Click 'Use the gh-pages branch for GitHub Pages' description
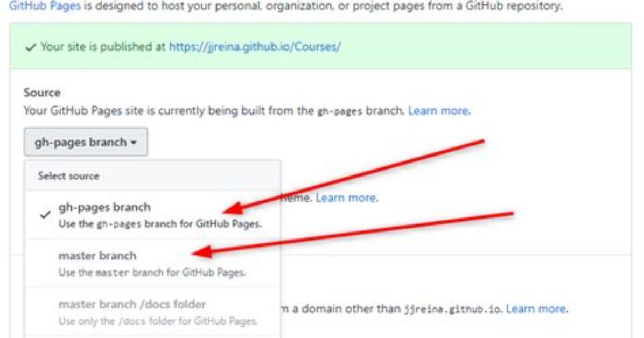This screenshot has width=644, height=338. (x=160, y=224)
